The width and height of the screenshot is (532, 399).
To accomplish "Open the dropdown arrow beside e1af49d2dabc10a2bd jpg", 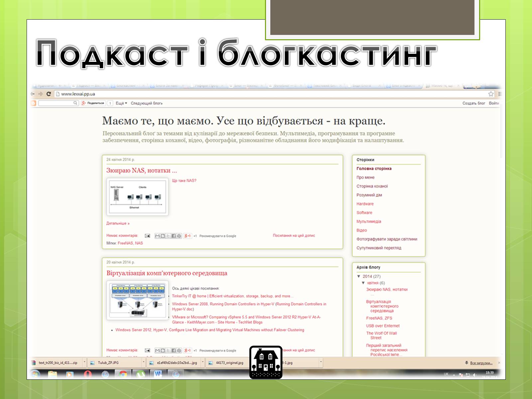I will coord(203,362).
